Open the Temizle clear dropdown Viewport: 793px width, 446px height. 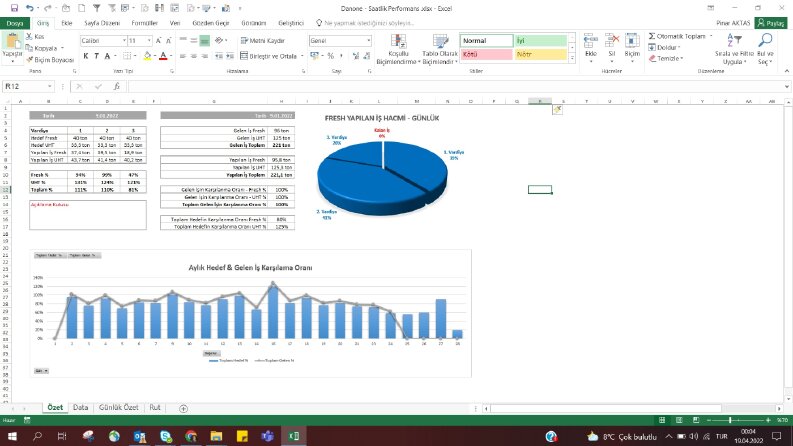666,59
